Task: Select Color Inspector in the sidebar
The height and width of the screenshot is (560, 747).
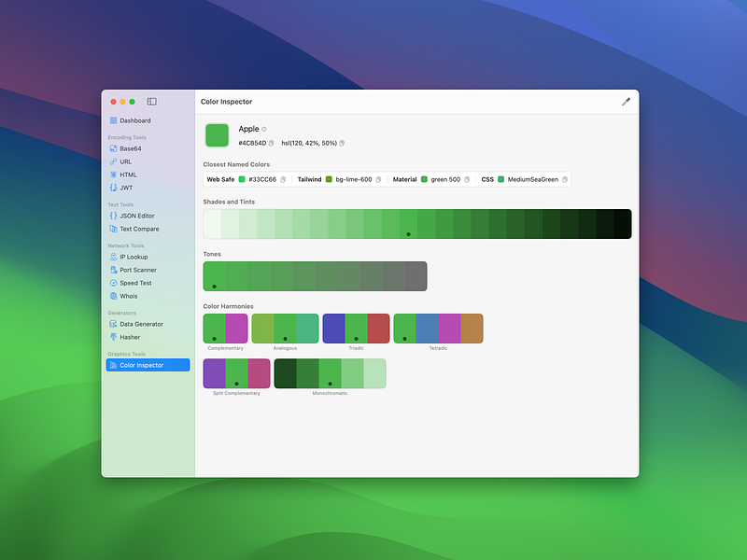Action: point(148,365)
